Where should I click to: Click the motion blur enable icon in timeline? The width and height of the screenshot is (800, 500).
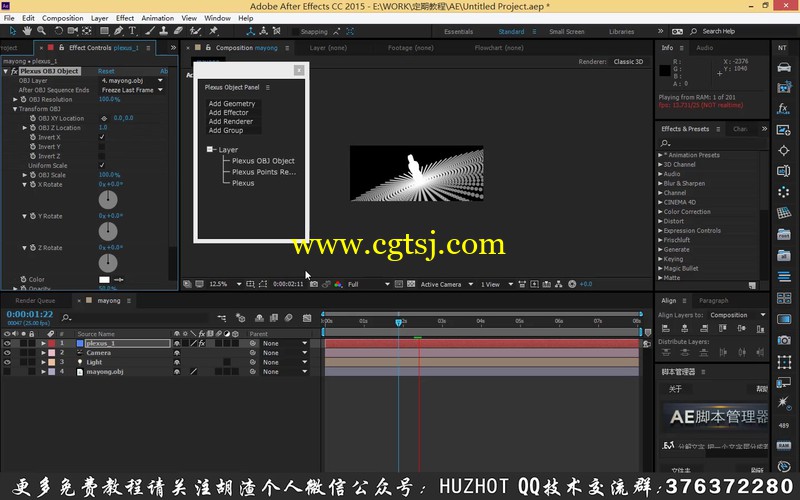click(288, 318)
